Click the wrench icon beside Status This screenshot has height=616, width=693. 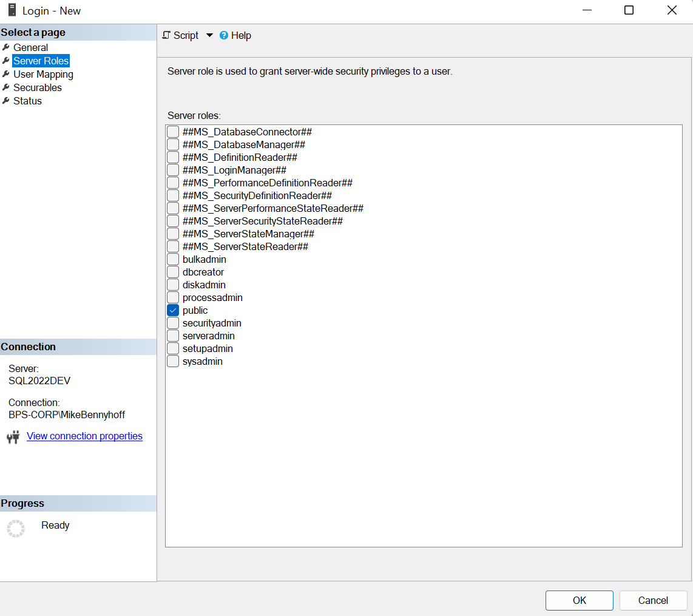tap(6, 100)
